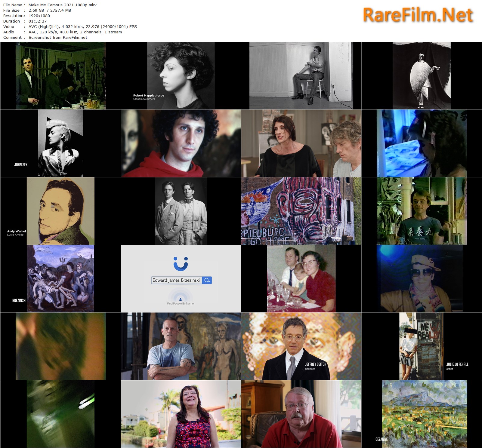This screenshot has width=482, height=448.
Task: Open the RareFilm.Net logo link
Action: [418, 15]
